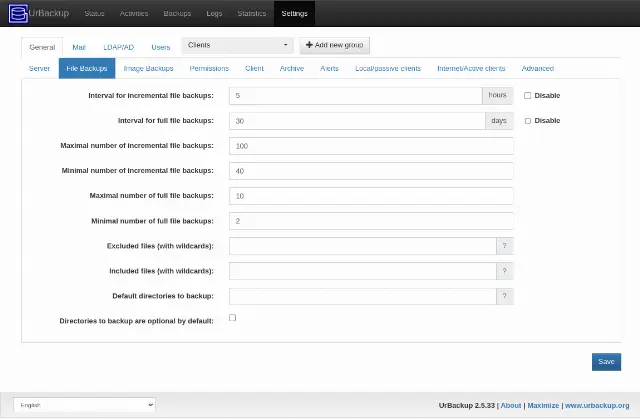Viewport: 640px width, 420px height.
Task: Click the Default directories to backup field
Action: (362, 296)
